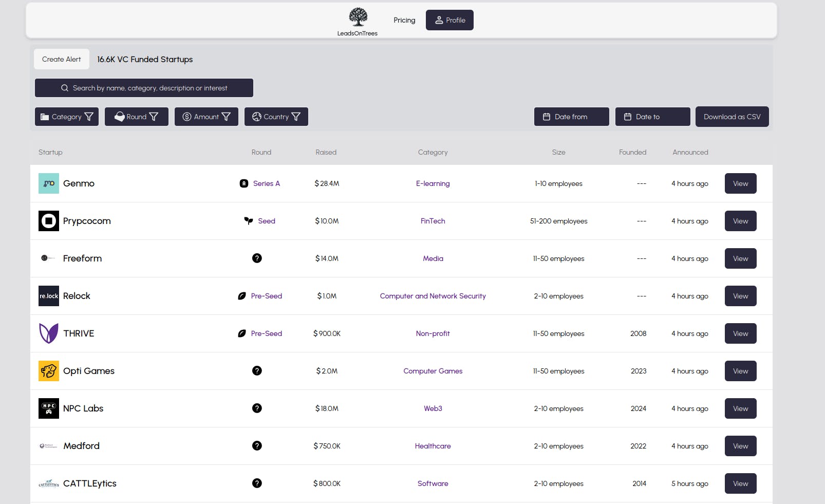
Task: Open the Date from picker
Action: click(x=571, y=117)
